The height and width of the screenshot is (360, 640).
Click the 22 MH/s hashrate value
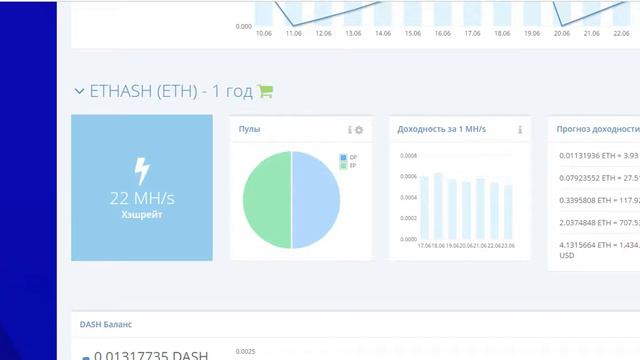click(x=142, y=198)
